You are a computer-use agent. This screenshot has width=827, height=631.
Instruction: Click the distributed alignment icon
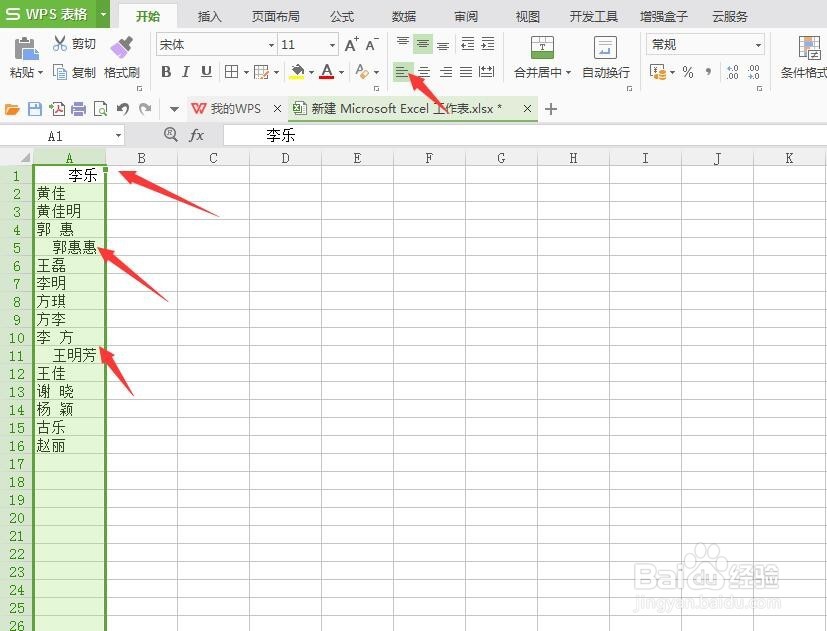click(486, 72)
